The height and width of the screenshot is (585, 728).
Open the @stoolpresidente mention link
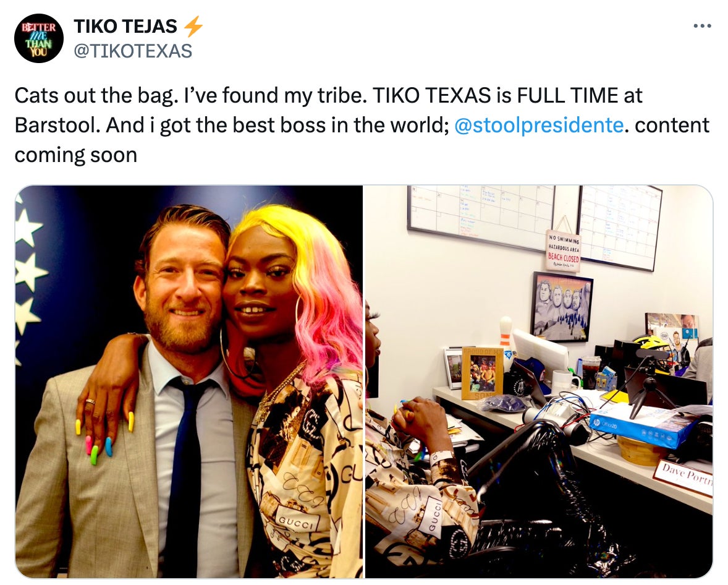[538, 125]
